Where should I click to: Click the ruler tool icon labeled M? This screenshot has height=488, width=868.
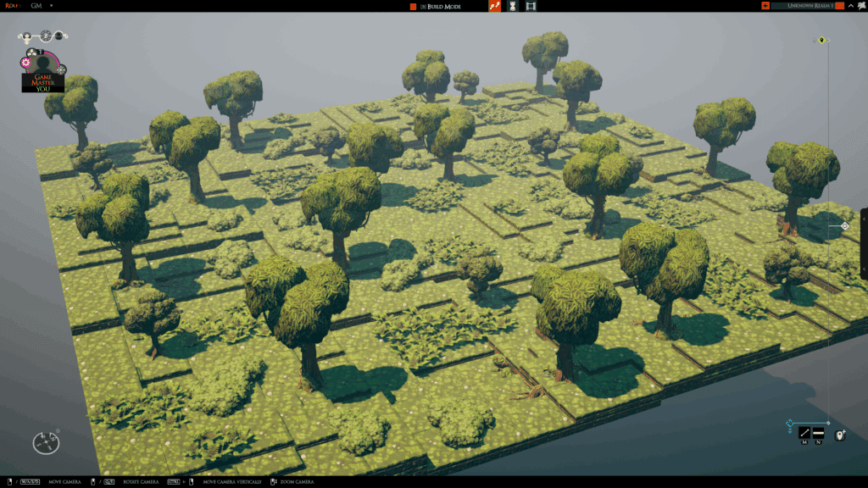(804, 434)
